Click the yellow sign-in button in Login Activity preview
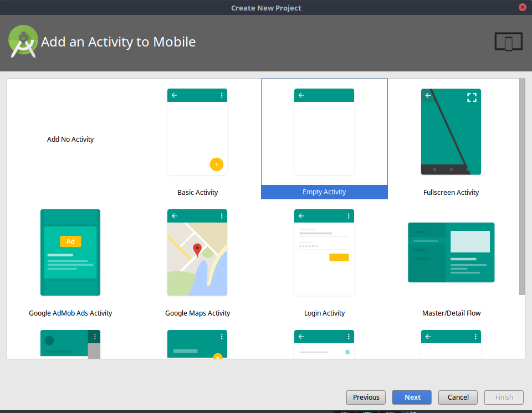532x413 pixels. 339,257
